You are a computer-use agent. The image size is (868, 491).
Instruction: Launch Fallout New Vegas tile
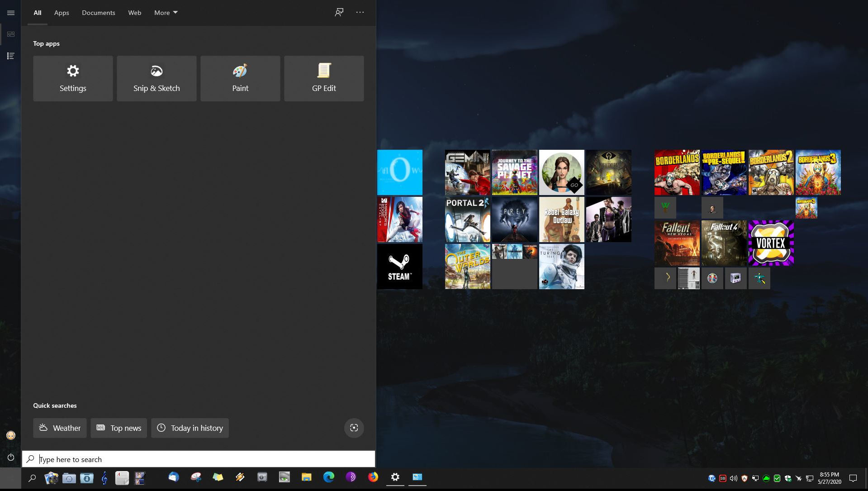677,243
